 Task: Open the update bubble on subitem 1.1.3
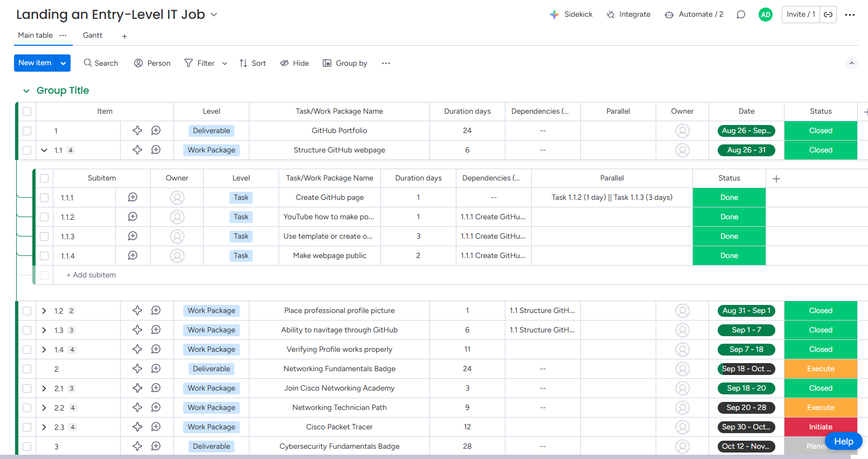(133, 237)
